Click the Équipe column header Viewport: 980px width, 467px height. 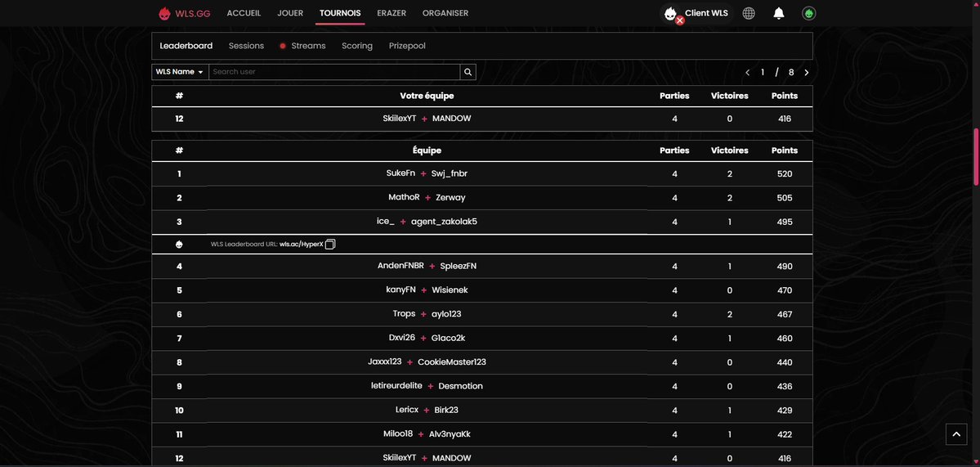coord(427,150)
